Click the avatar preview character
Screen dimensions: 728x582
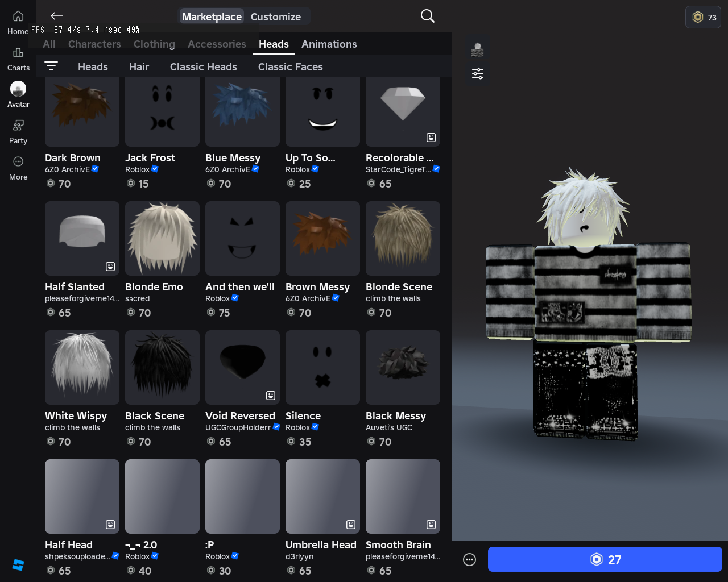click(588, 304)
